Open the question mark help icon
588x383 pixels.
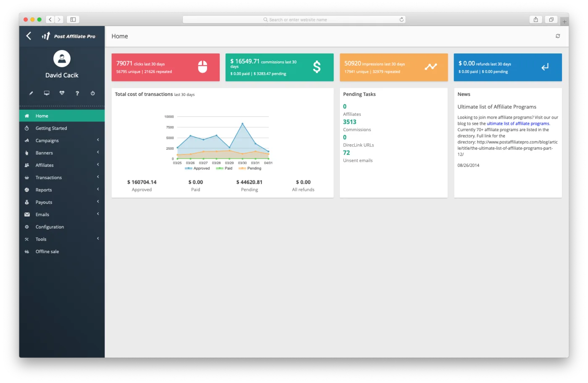[x=77, y=93]
